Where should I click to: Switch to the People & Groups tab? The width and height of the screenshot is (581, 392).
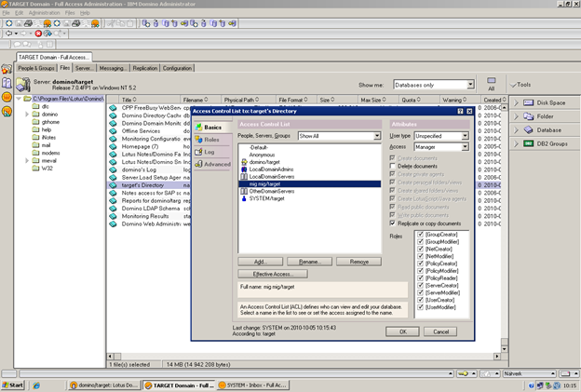coord(36,68)
